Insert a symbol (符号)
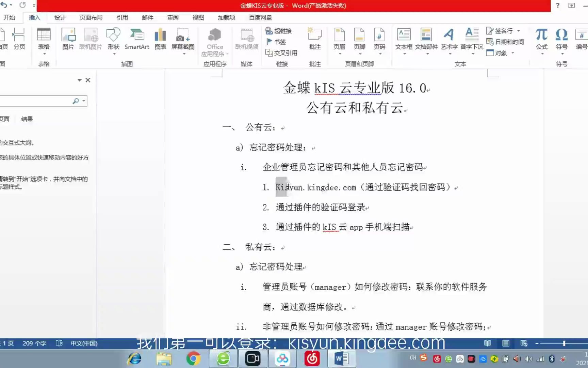 (x=561, y=41)
